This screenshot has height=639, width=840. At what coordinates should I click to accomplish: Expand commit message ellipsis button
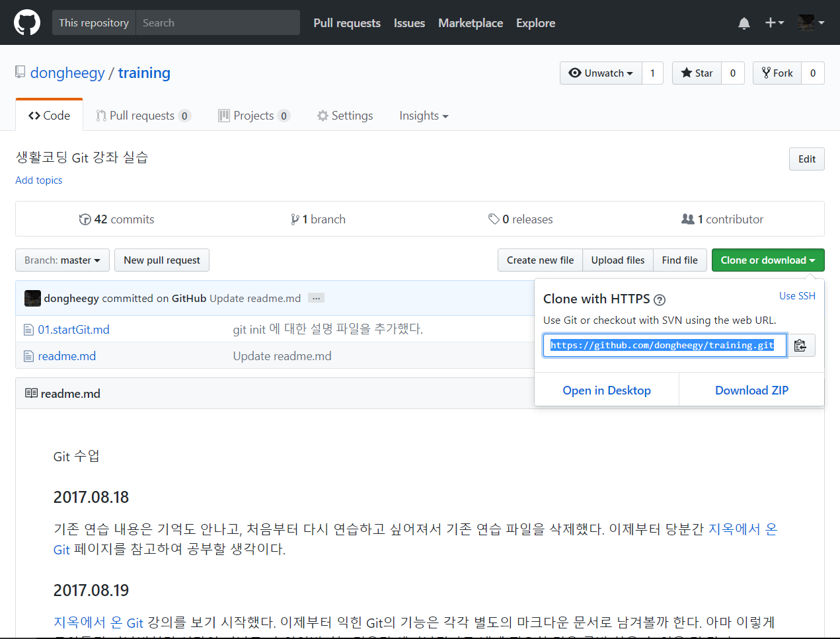(317, 298)
